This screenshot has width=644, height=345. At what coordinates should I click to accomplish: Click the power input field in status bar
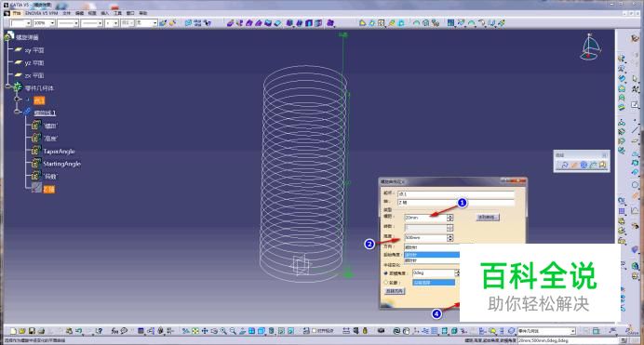coord(568,340)
